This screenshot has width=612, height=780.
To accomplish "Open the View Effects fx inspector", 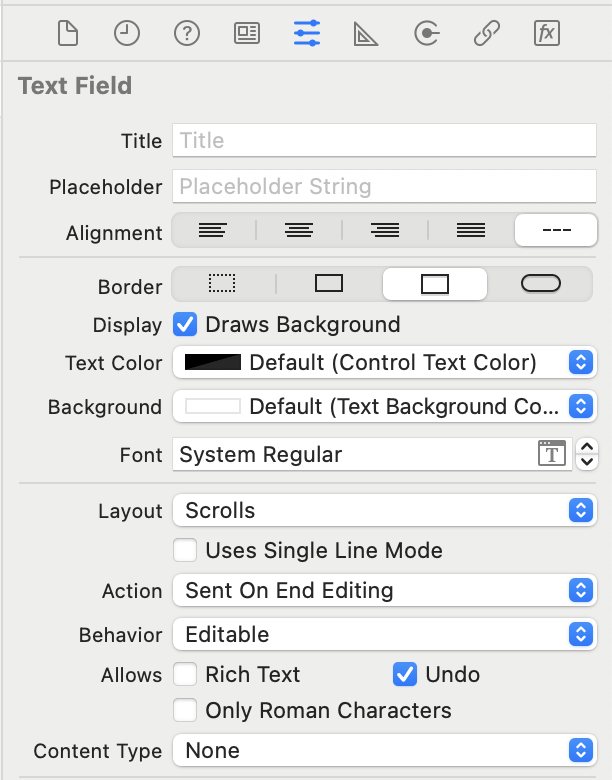I will pyautogui.click(x=546, y=34).
